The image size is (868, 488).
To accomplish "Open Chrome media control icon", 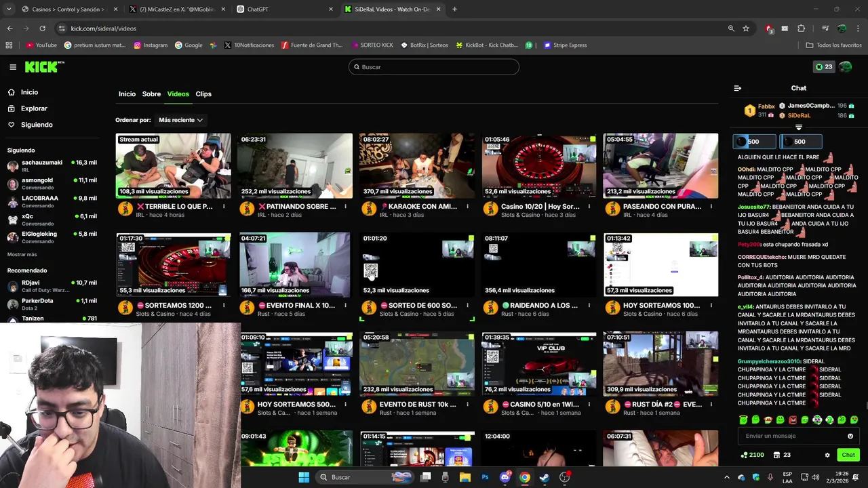I will [825, 28].
